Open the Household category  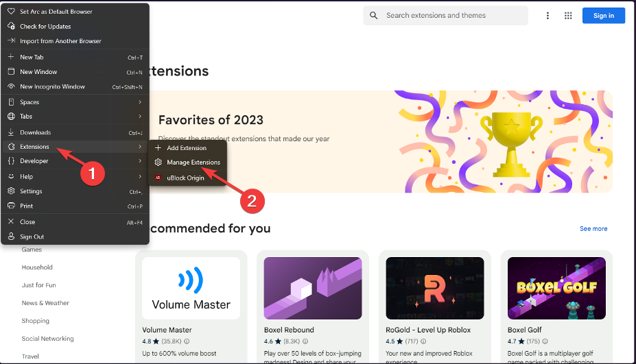point(37,267)
